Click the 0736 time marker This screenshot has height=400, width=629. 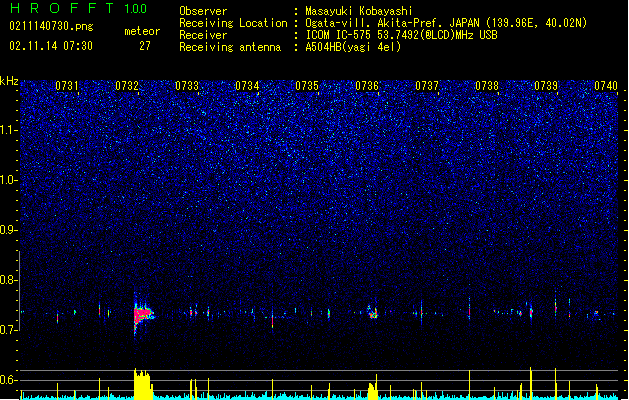tap(367, 86)
